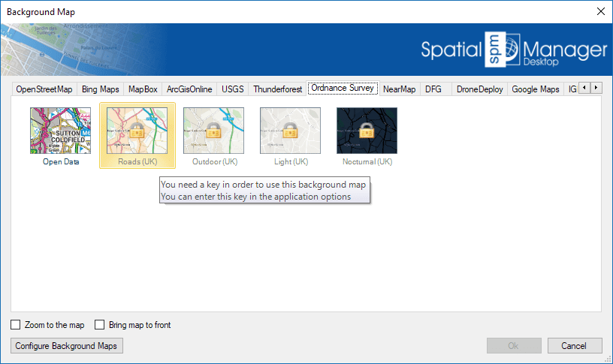Viewport: 613px width, 364px height.
Task: Pick the Light (UK) map tile
Action: coord(290,131)
